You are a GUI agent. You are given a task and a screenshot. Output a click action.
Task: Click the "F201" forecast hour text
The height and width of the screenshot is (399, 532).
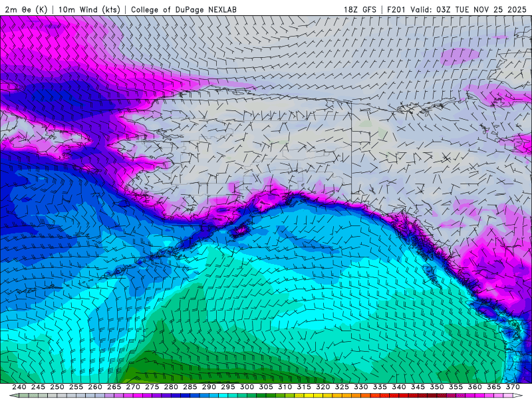point(396,9)
